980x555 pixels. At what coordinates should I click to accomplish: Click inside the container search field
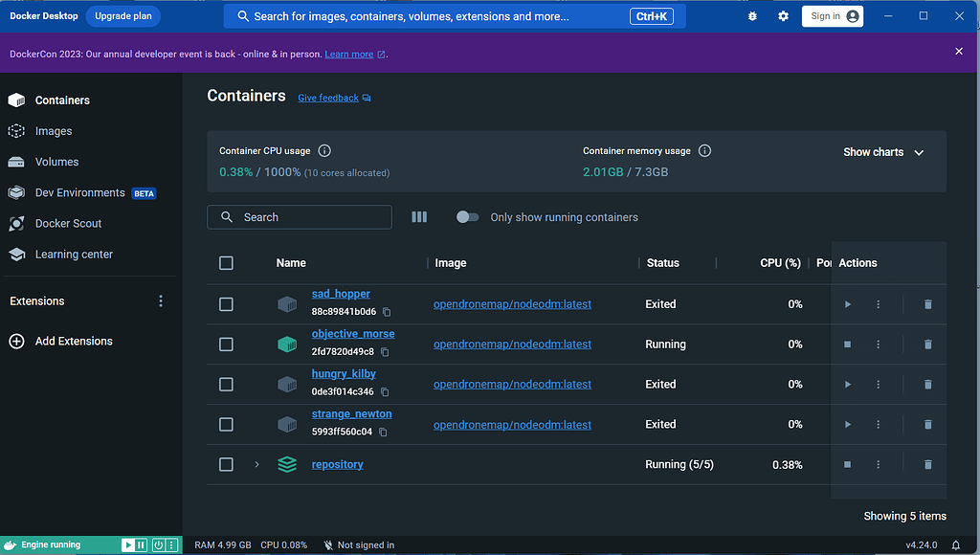300,217
